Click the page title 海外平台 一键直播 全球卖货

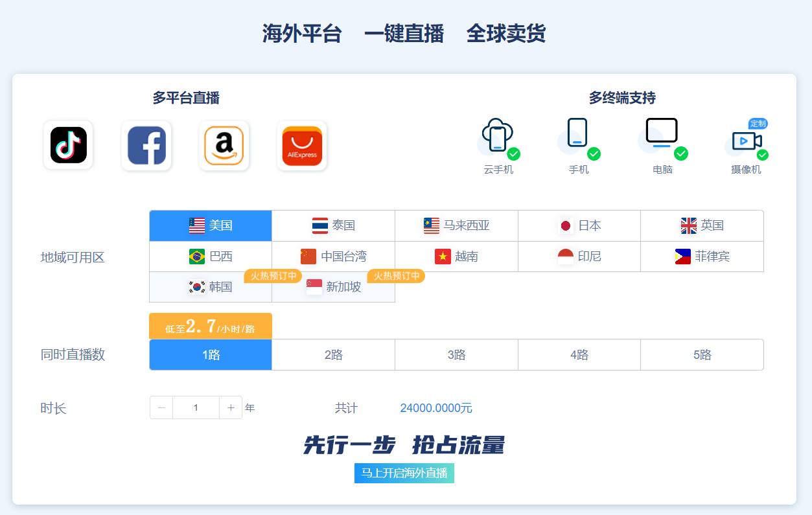point(404,34)
